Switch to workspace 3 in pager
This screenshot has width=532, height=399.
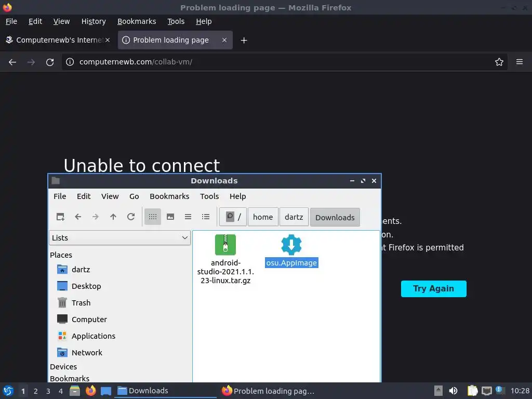click(48, 391)
